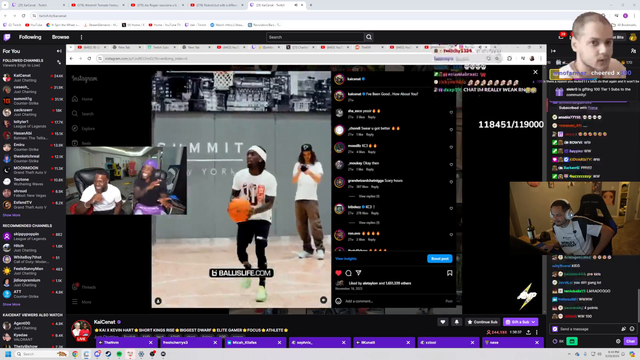
Task: Open shroud channel in sidebar
Action: pos(33,193)
